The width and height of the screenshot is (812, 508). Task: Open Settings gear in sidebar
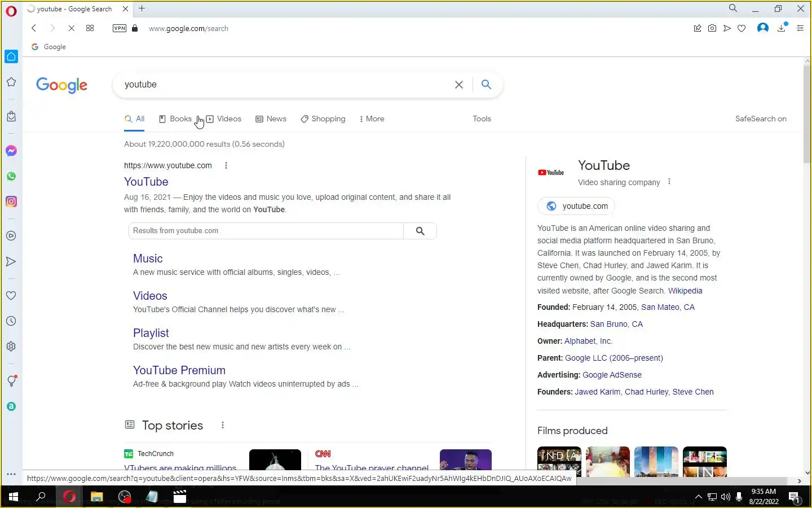(11, 347)
